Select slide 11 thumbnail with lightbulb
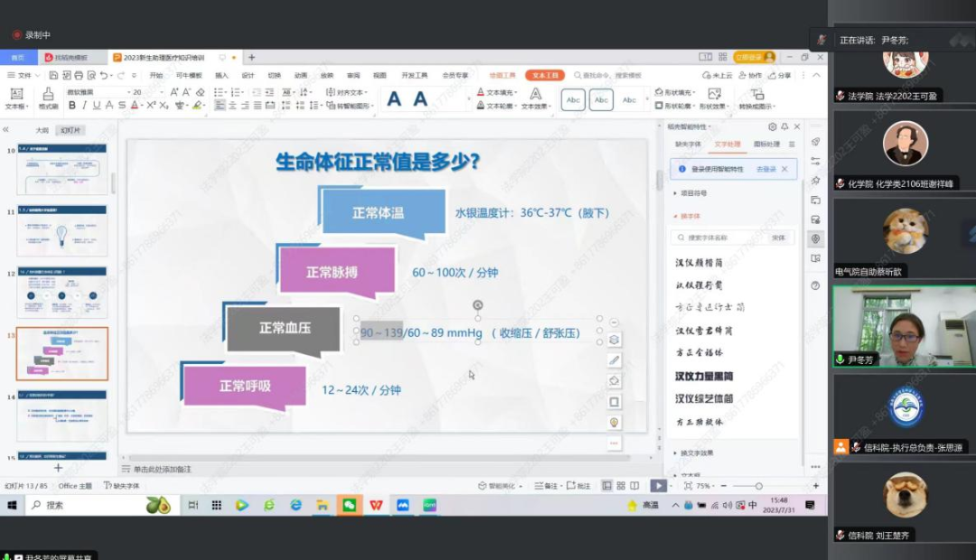Viewport: 976px width, 560px height. coord(61,229)
